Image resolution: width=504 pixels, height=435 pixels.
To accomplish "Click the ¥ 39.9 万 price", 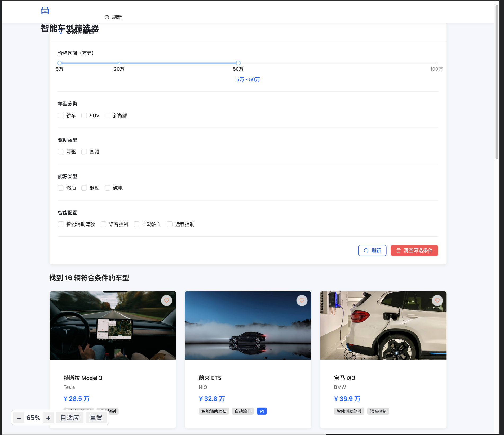I will click(347, 399).
